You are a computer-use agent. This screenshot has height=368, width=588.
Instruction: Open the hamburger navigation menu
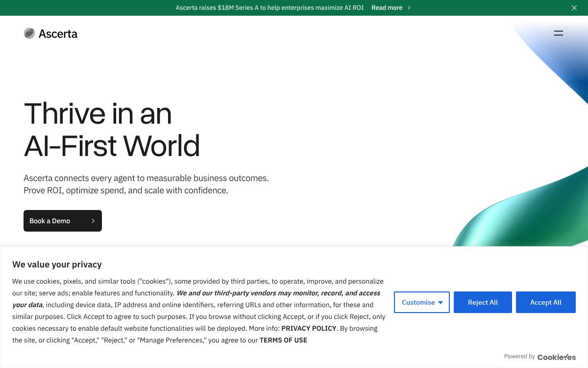tap(559, 33)
